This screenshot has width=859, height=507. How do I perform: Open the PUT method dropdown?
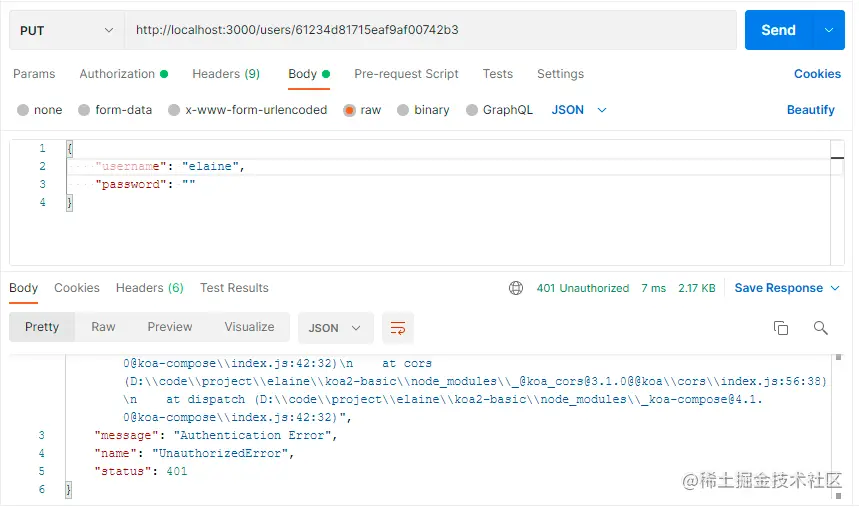click(67, 30)
